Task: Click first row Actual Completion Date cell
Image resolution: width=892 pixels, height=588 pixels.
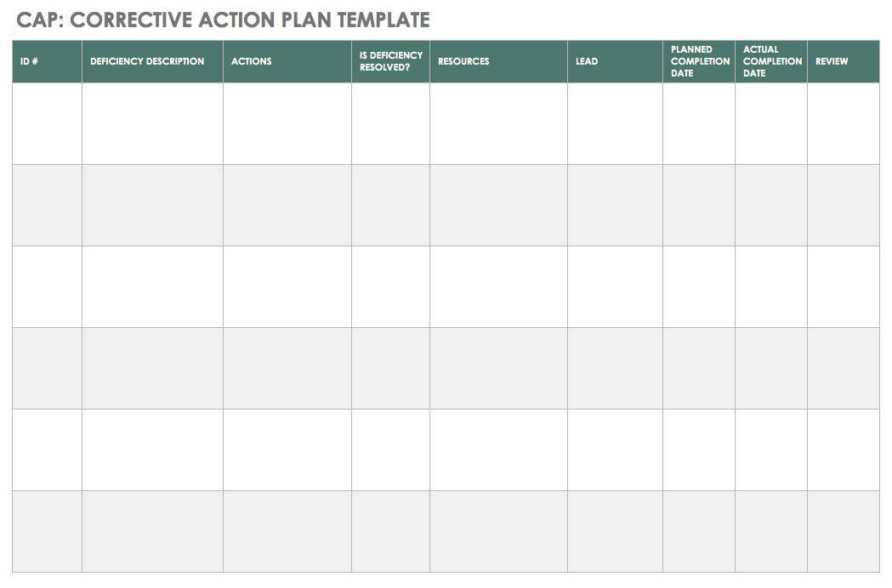Action: 771,123
